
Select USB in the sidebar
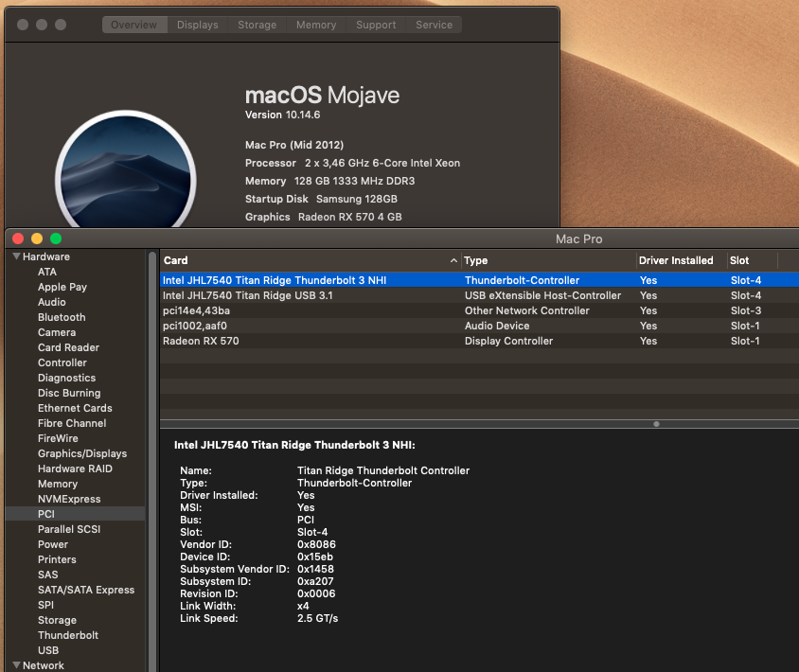tap(48, 650)
